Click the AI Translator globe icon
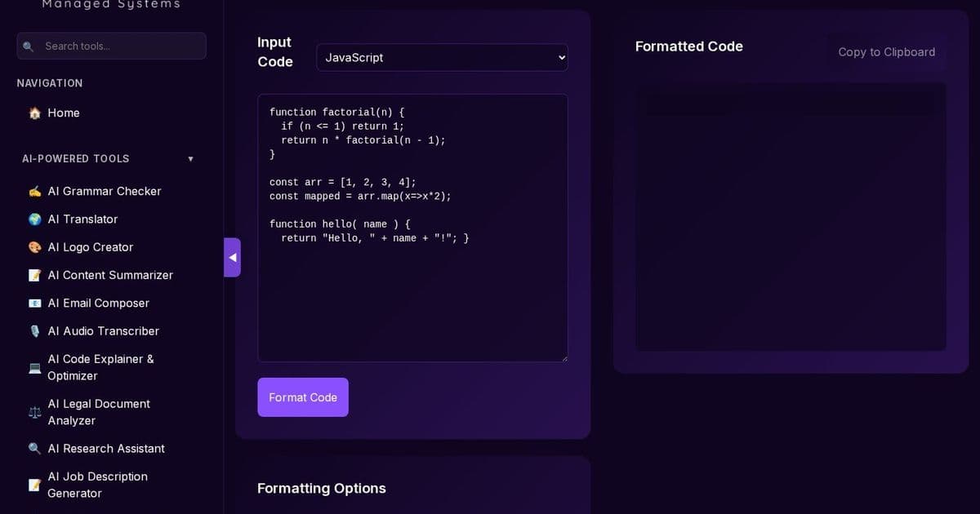This screenshot has width=980, height=514. coord(34,219)
